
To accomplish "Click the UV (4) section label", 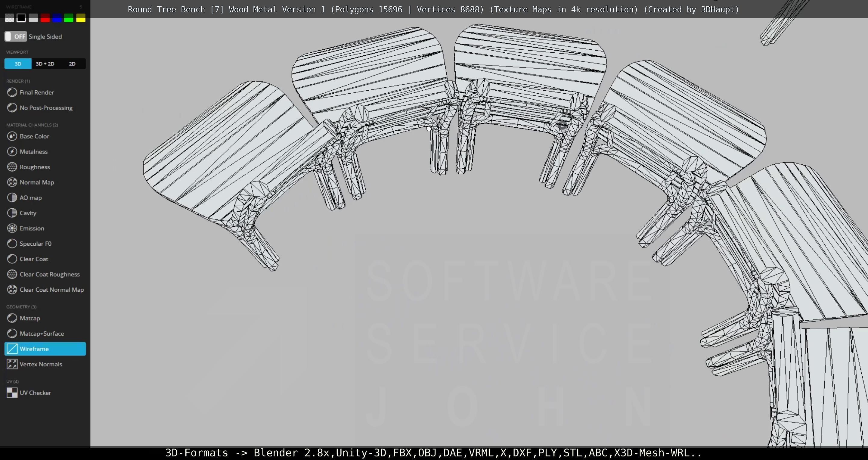I will pyautogui.click(x=12, y=381).
